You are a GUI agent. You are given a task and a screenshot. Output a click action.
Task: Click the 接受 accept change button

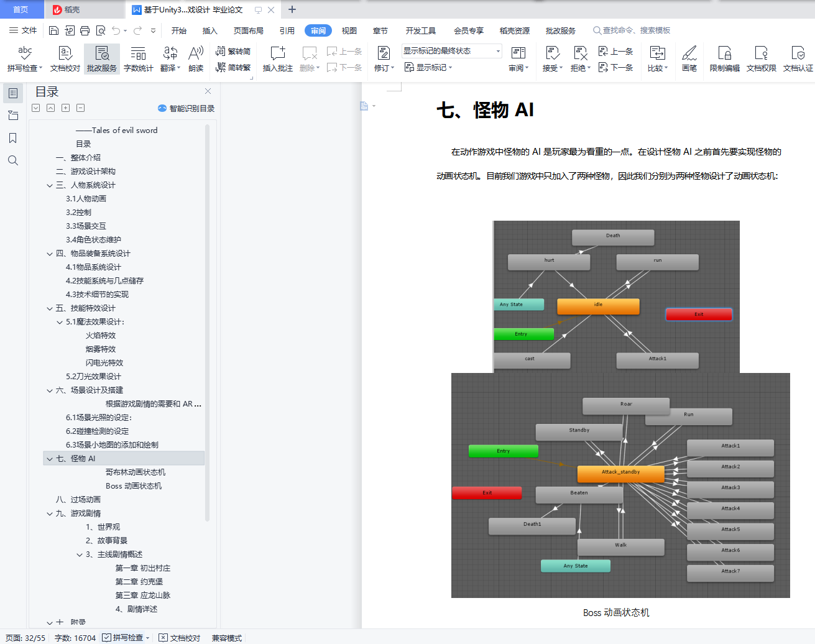pyautogui.click(x=552, y=59)
